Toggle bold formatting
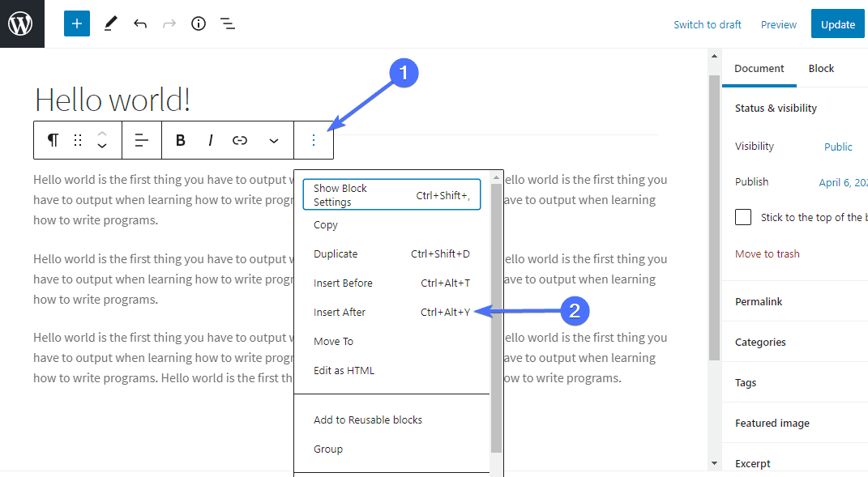The width and height of the screenshot is (868, 477). (181, 141)
